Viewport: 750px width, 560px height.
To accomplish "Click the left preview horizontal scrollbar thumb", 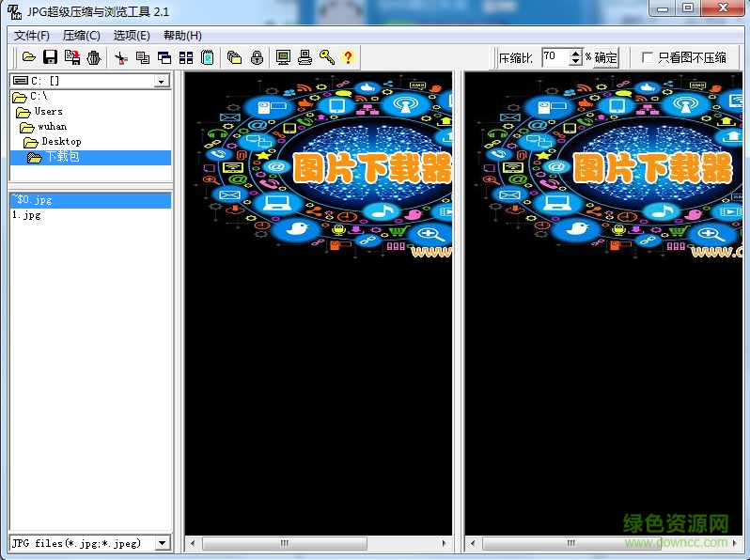I will 284,543.
